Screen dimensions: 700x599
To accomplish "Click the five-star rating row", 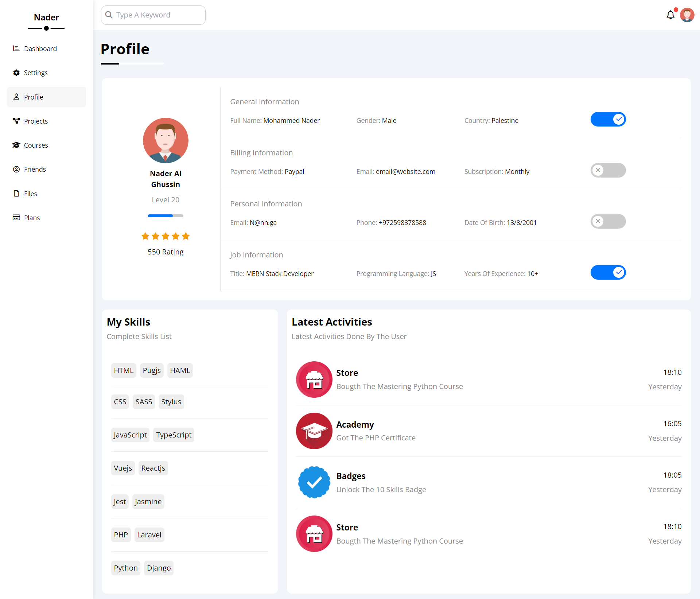I will pyautogui.click(x=166, y=236).
